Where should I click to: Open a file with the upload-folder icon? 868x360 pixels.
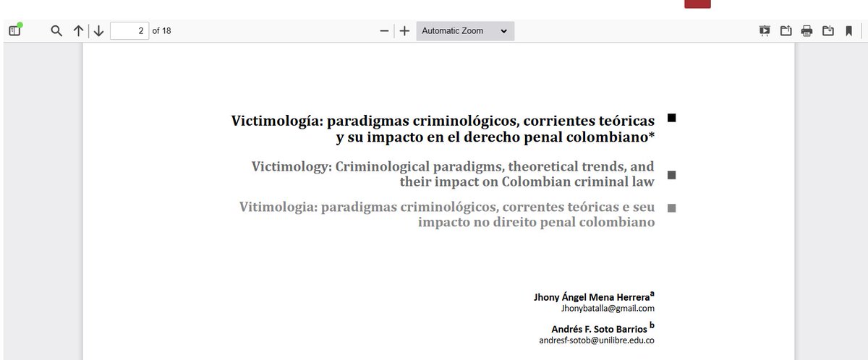click(x=786, y=30)
